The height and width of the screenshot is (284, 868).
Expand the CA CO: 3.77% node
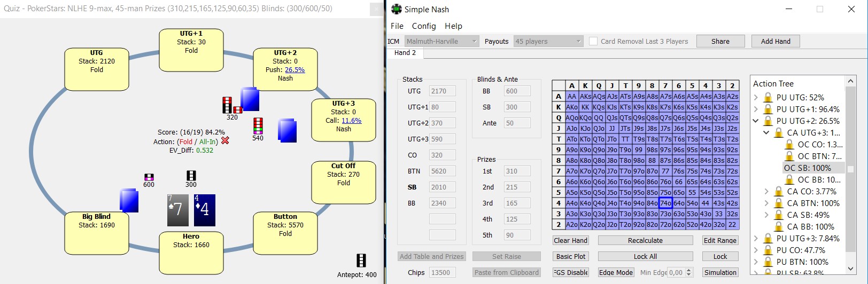tap(766, 191)
